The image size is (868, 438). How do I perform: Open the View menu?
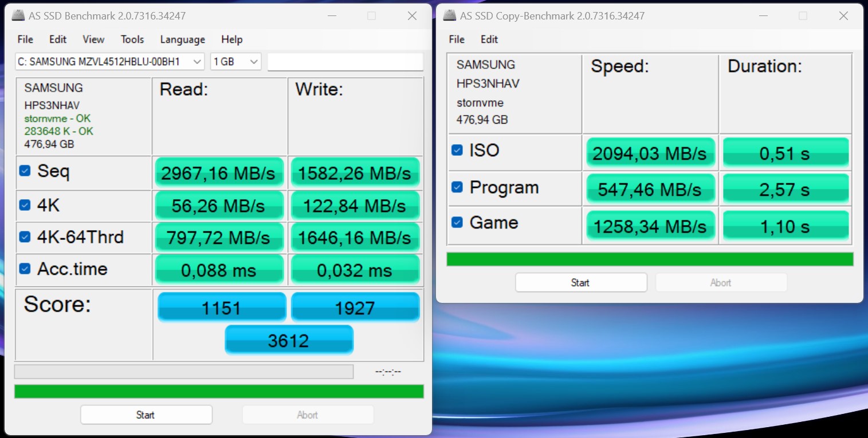(x=93, y=40)
